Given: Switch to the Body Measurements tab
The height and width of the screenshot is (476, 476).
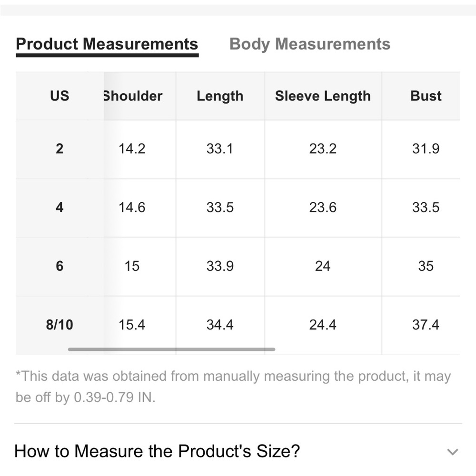Looking at the screenshot, I should click(x=309, y=44).
